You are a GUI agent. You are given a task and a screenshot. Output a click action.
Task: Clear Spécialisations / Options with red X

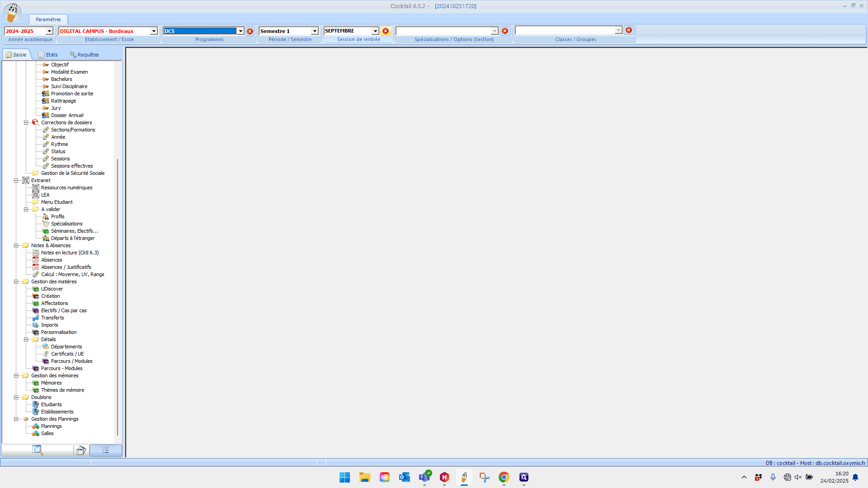click(505, 31)
